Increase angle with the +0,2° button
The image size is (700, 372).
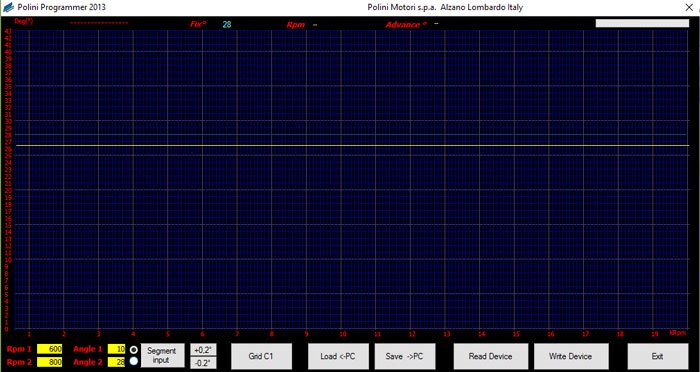tap(203, 350)
